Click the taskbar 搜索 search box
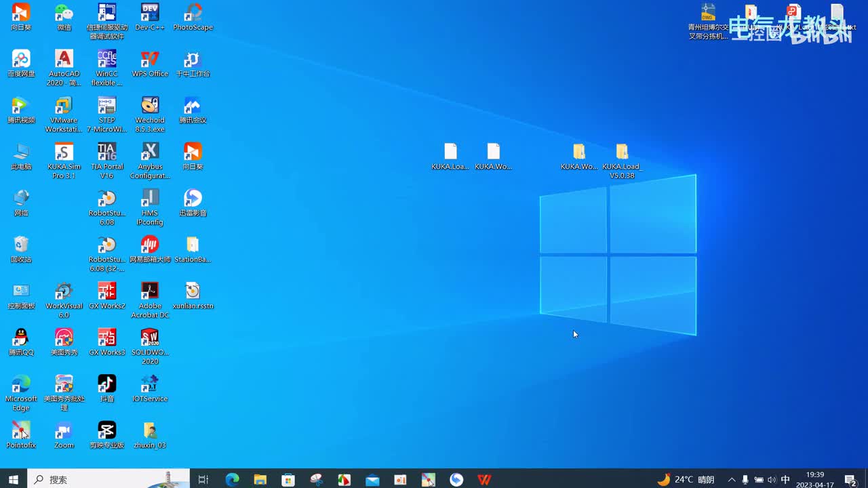868x488 pixels. click(x=108, y=479)
